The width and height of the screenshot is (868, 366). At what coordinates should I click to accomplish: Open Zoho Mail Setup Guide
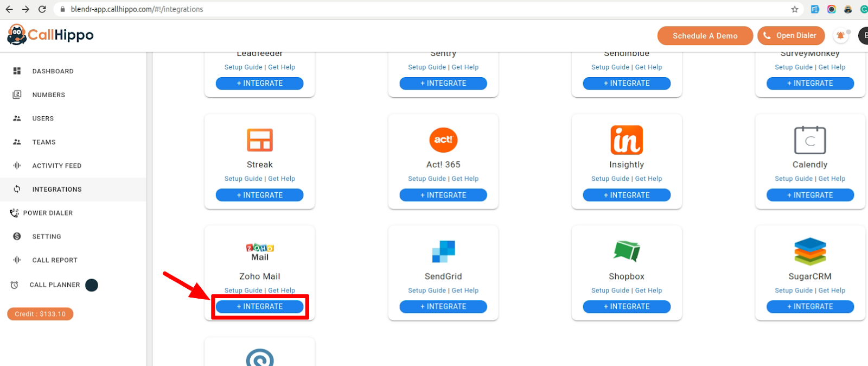pos(243,291)
